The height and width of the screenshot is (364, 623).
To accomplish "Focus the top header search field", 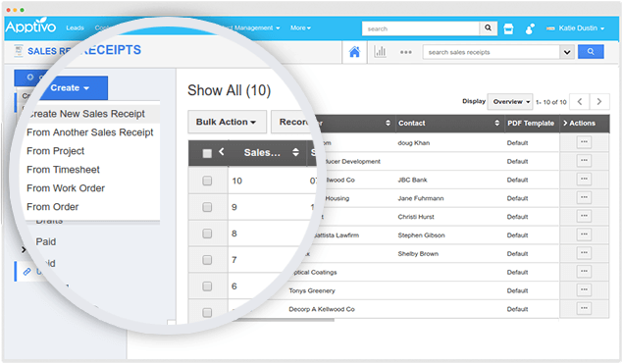I will click(x=421, y=28).
